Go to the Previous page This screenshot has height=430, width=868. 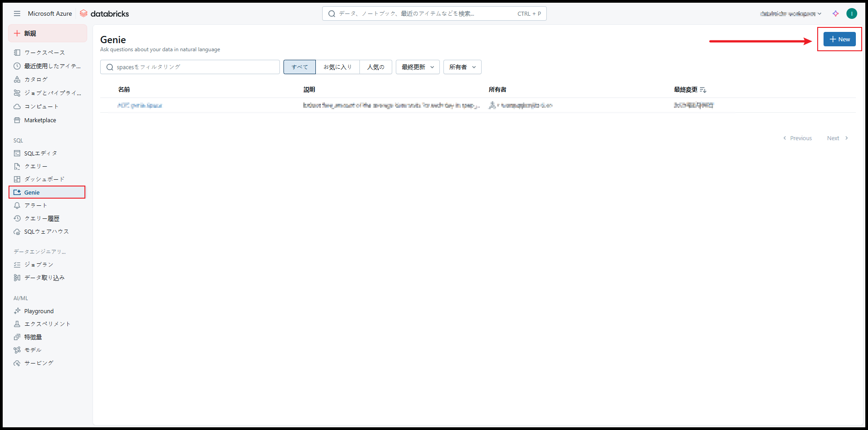[x=797, y=138]
